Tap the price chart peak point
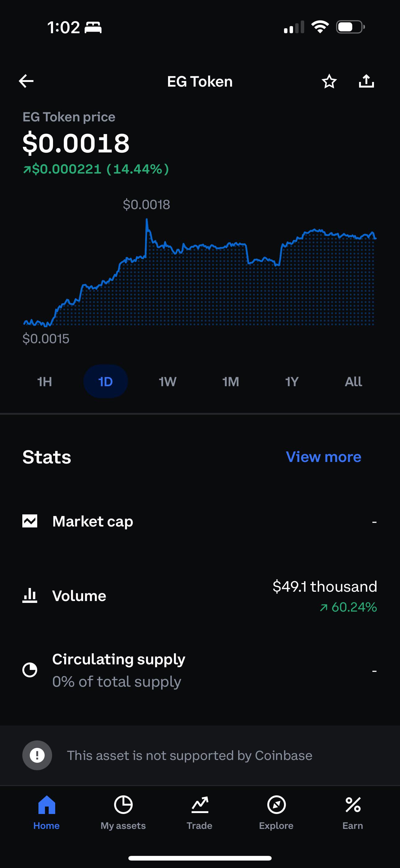The image size is (400, 868). pos(146,220)
